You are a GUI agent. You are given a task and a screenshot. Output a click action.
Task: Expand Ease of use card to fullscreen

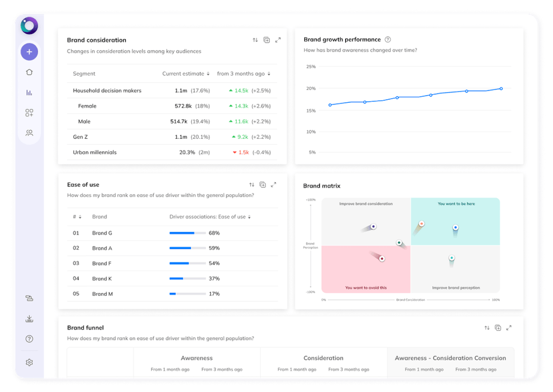click(273, 185)
